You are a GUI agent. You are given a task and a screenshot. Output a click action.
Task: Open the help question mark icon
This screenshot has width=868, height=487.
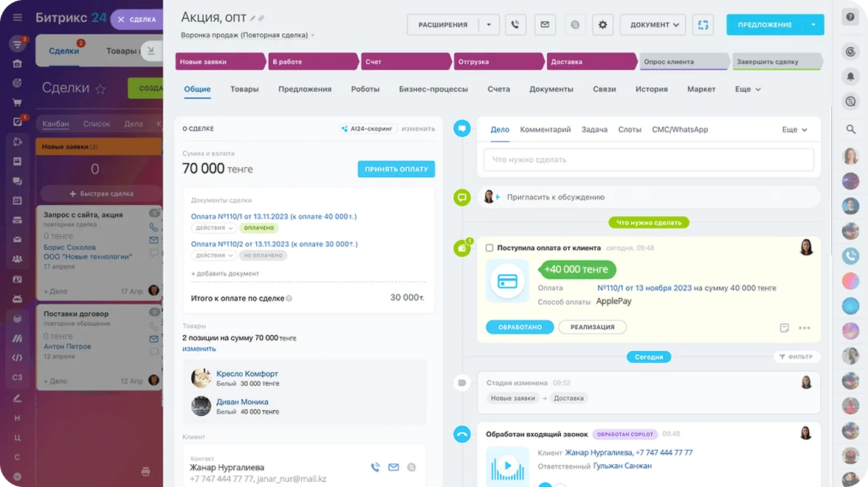[850, 17]
